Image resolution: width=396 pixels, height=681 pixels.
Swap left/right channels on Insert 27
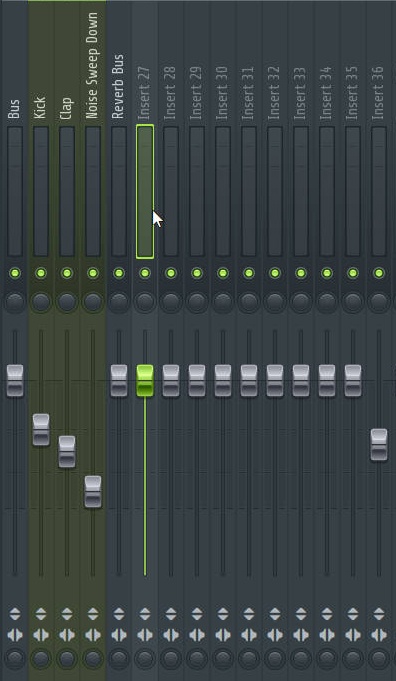pyautogui.click(x=145, y=635)
